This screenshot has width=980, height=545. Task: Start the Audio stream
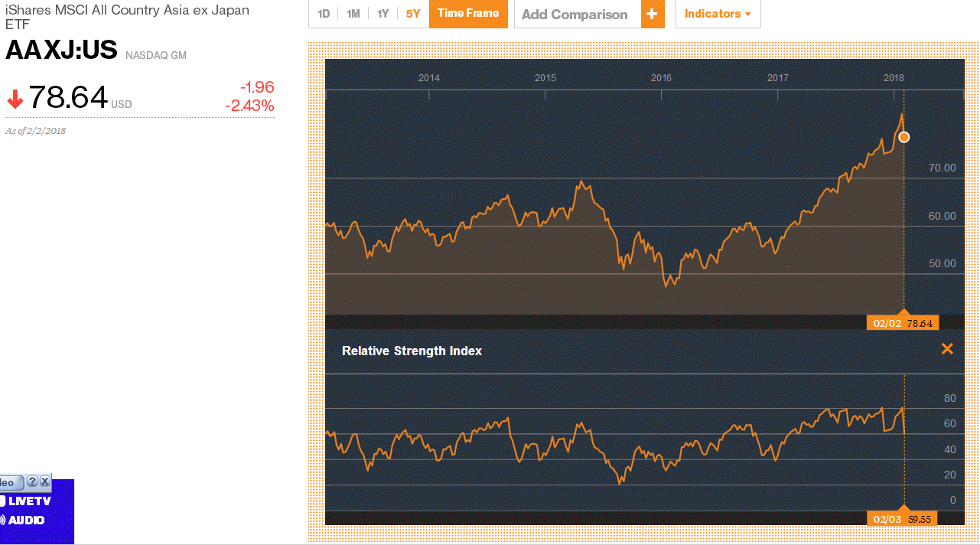point(23,521)
